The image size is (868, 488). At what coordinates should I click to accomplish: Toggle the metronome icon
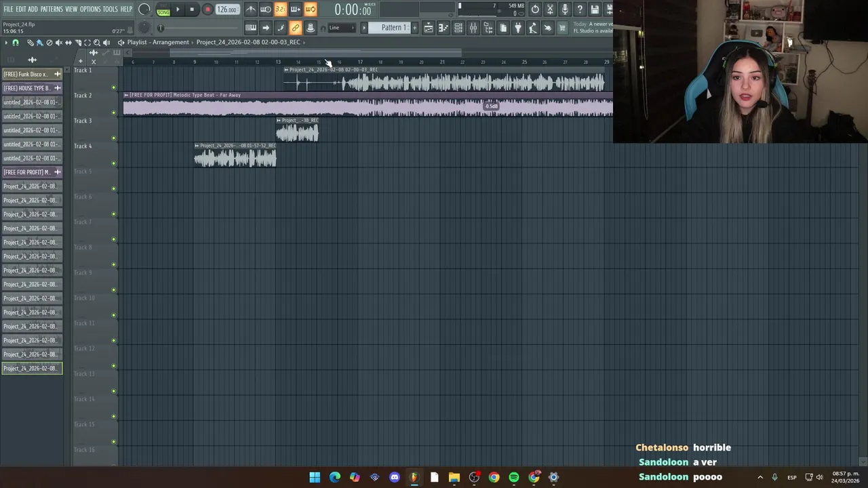point(251,9)
